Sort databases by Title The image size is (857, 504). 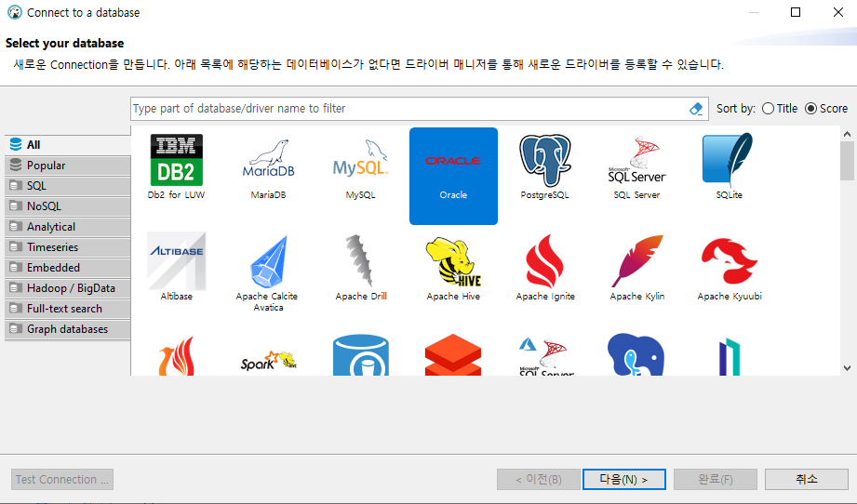(x=780, y=109)
